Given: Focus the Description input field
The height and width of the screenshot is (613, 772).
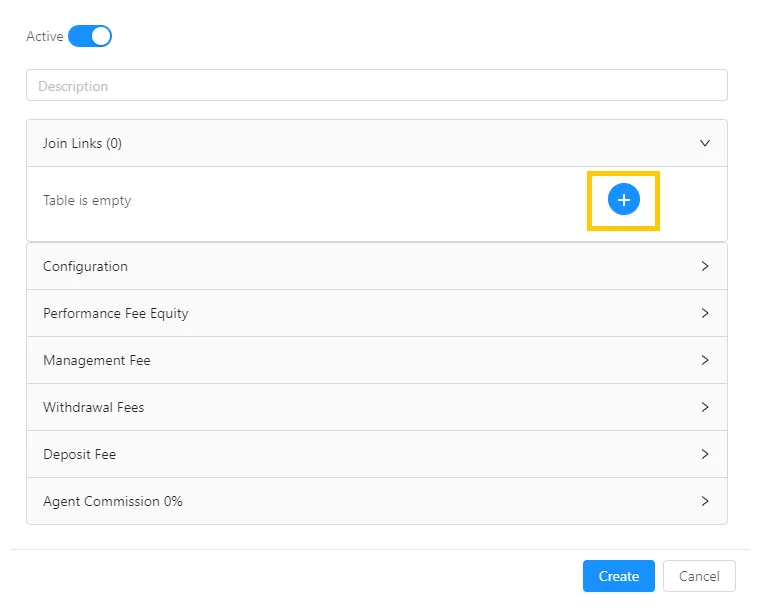Looking at the screenshot, I should [x=376, y=86].
